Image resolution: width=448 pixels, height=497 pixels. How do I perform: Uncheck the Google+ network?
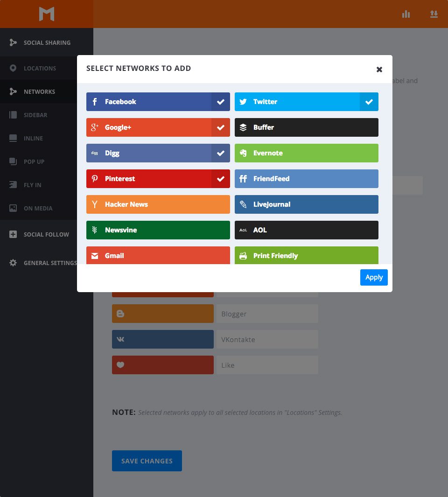(221, 127)
